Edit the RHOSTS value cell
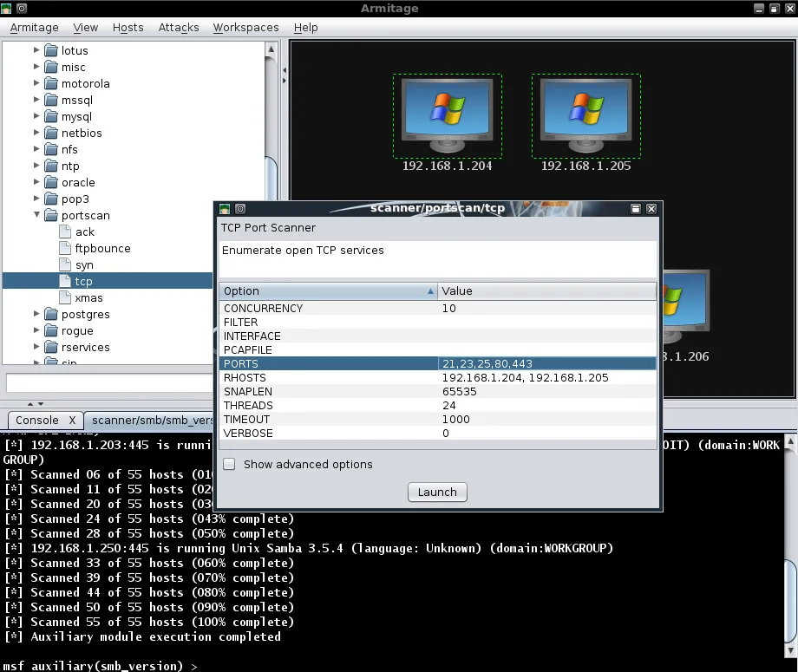The width and height of the screenshot is (798, 672). [x=546, y=378]
